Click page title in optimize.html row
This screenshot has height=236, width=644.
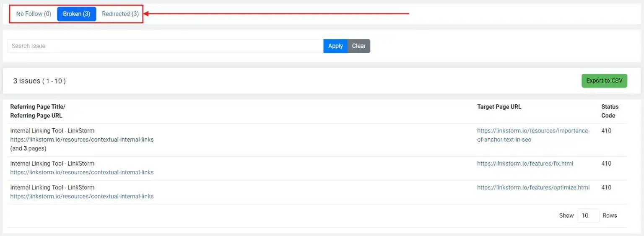tap(52, 187)
